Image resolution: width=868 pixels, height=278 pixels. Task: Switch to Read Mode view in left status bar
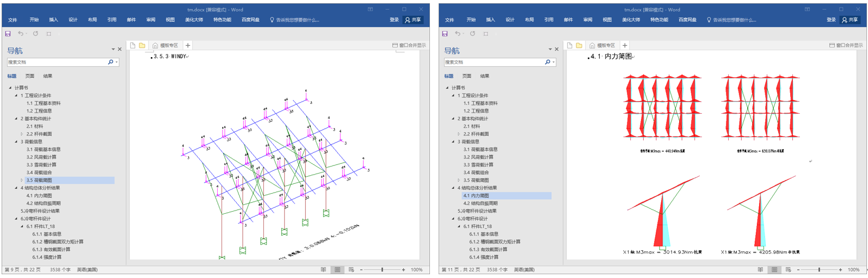pyautogui.click(x=323, y=270)
